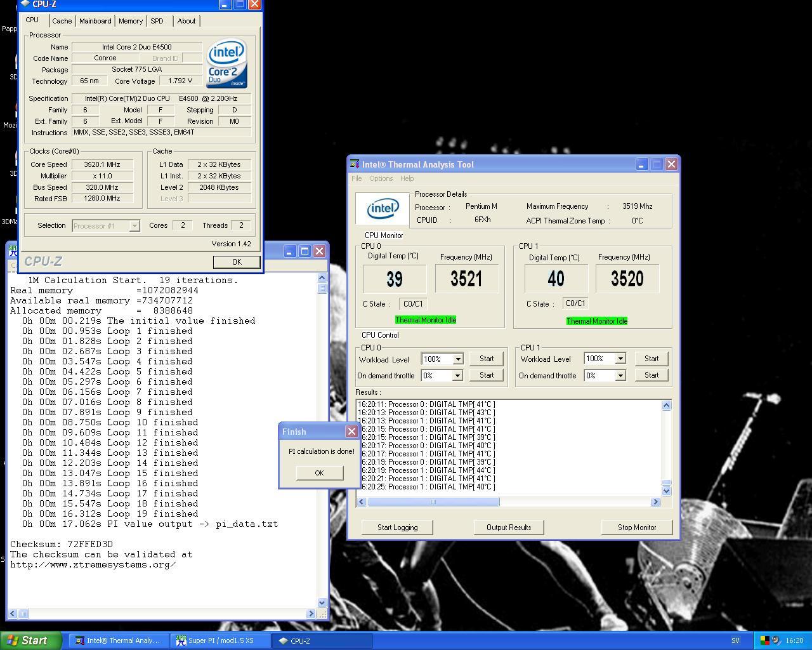Click the Start Logging button
Screen dimensions: 812x650
pyautogui.click(x=397, y=527)
